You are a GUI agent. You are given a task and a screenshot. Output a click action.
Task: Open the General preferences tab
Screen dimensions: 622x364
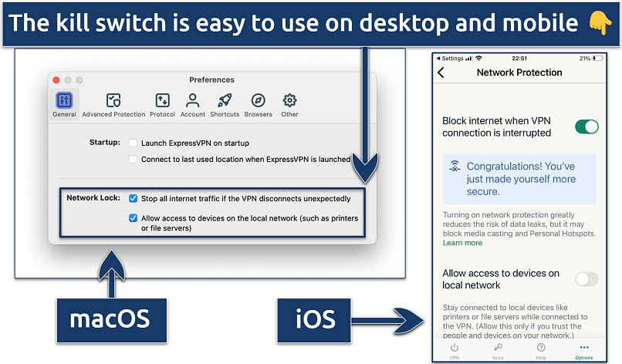coord(64,104)
